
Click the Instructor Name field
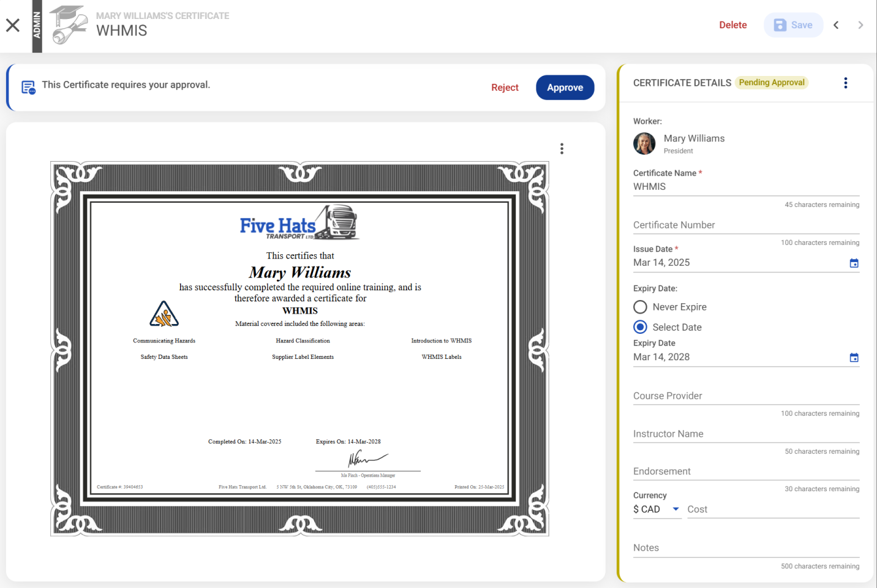pyautogui.click(x=746, y=434)
